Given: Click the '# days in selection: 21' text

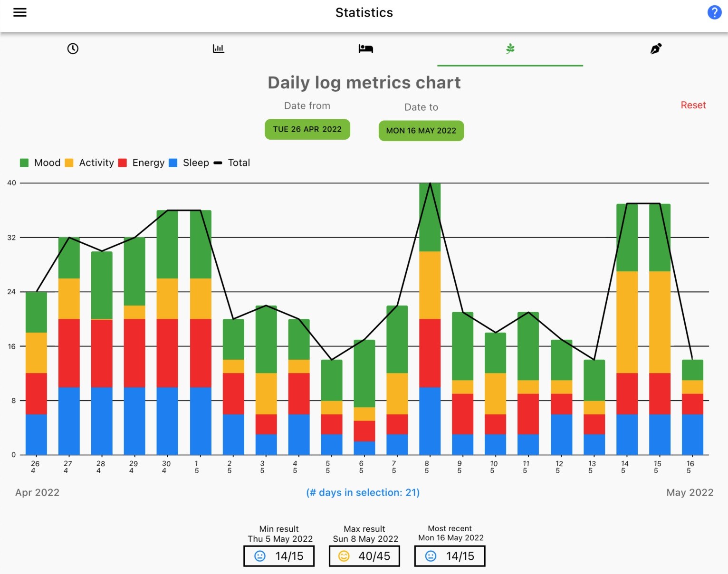Looking at the screenshot, I should pyautogui.click(x=363, y=492).
